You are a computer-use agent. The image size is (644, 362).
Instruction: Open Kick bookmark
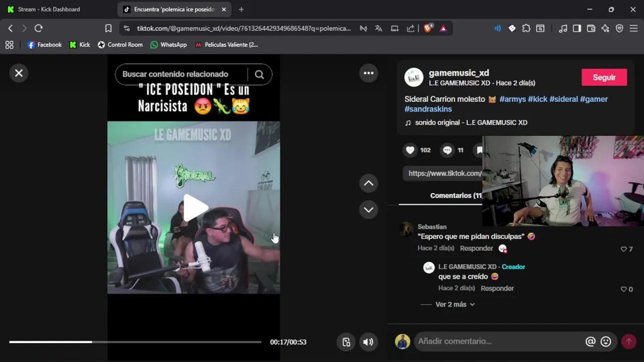click(x=79, y=45)
